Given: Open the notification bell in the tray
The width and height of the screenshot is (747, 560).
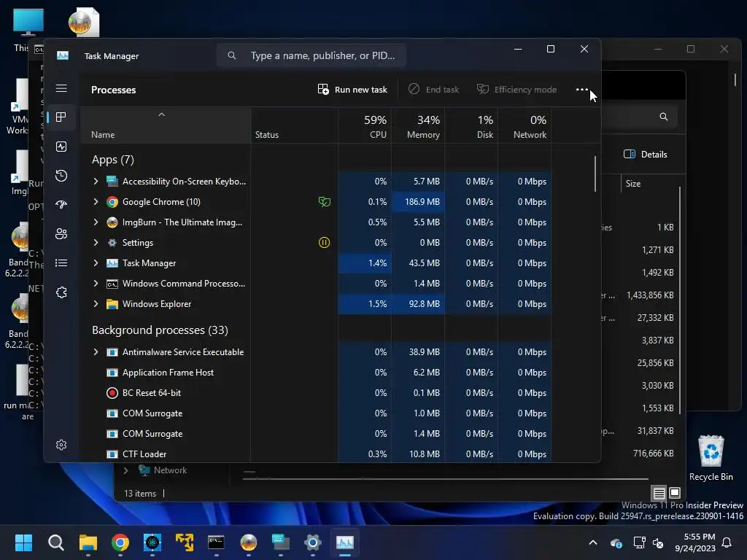Looking at the screenshot, I should click(727, 542).
